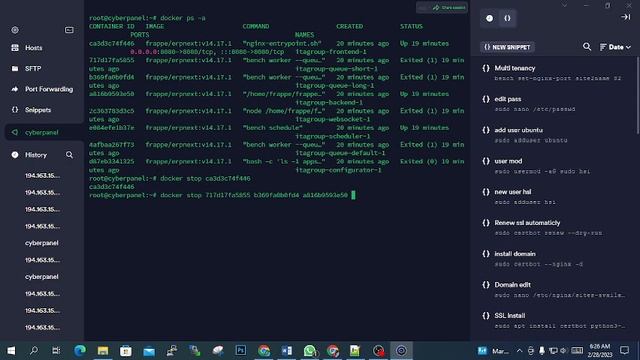Image resolution: width=640 pixels, height=360 pixels.
Task: Open Photoshop from the taskbar
Action: (x=241, y=351)
